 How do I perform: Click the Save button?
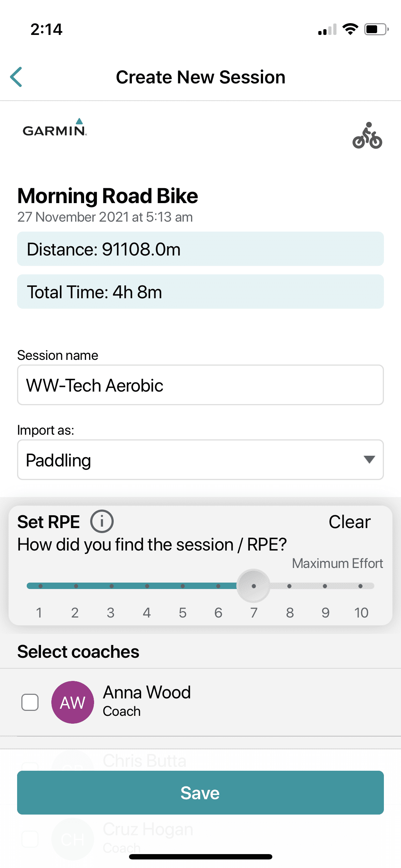(200, 792)
